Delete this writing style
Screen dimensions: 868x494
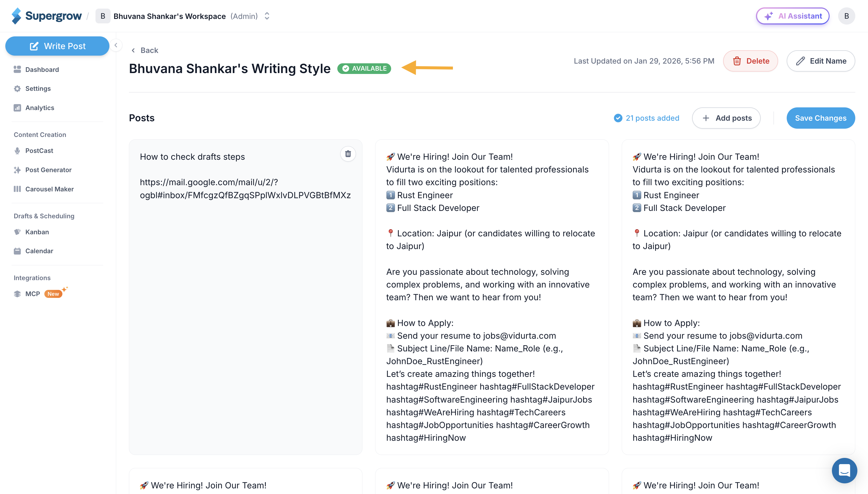pos(750,61)
